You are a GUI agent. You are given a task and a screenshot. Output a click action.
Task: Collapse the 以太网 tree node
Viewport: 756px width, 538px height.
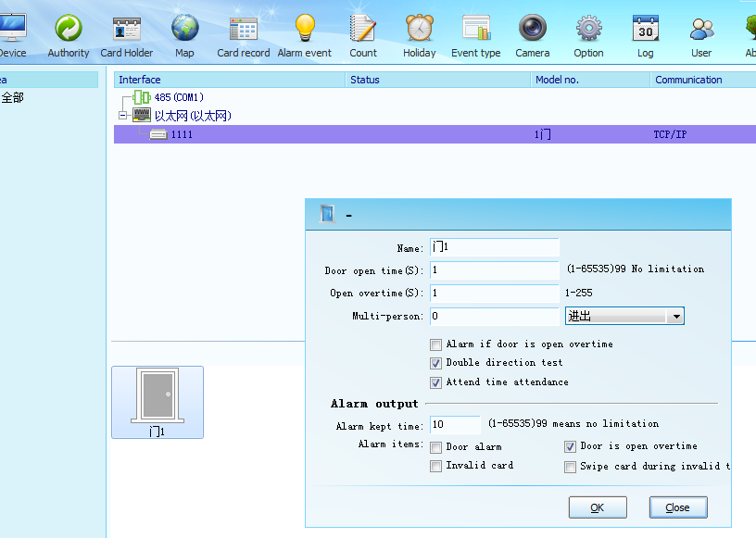[122, 116]
